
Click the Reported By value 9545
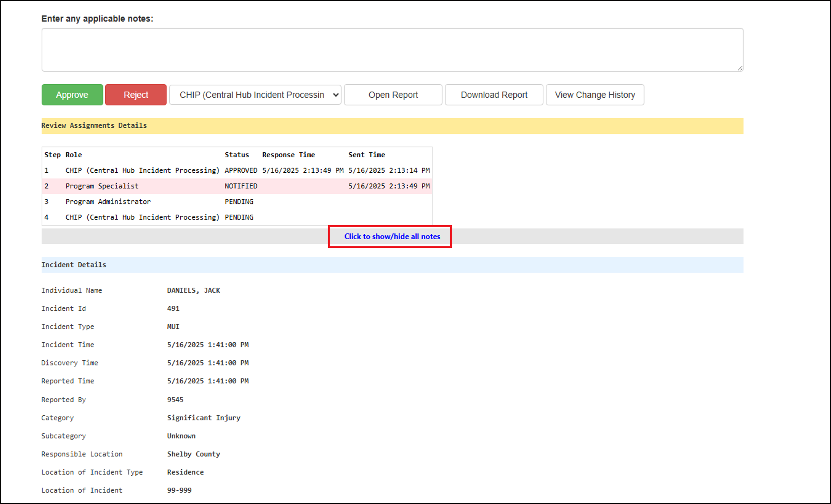coord(175,400)
